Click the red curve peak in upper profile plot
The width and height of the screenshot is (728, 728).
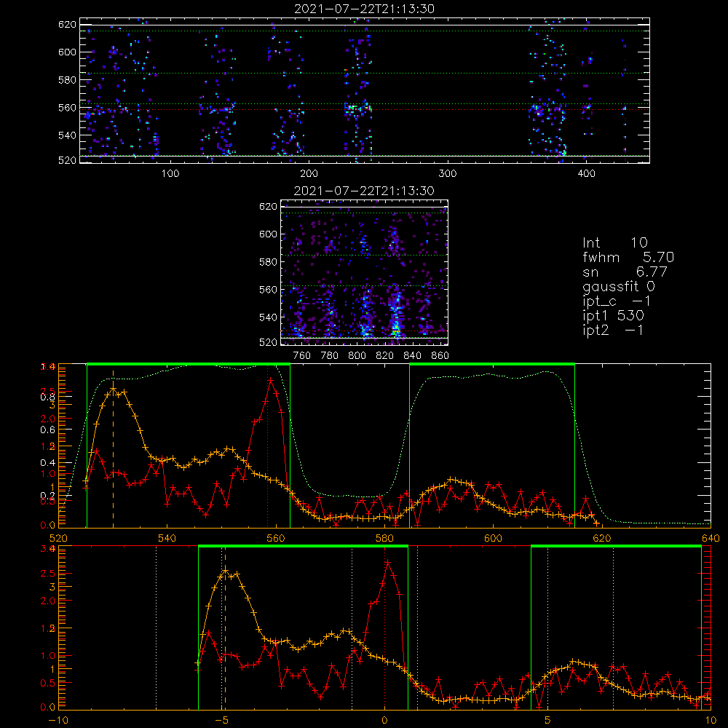tap(271, 380)
